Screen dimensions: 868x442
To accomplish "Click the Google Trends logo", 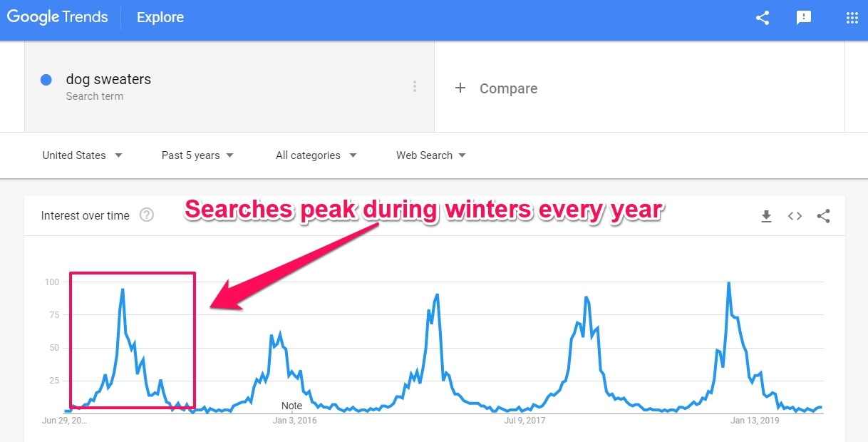I will [58, 18].
